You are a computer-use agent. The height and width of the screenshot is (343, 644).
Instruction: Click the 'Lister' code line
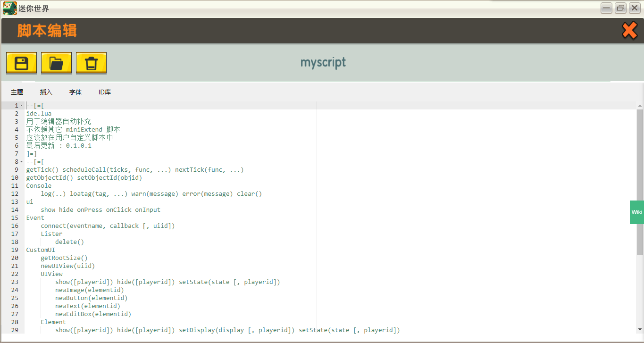coord(51,234)
